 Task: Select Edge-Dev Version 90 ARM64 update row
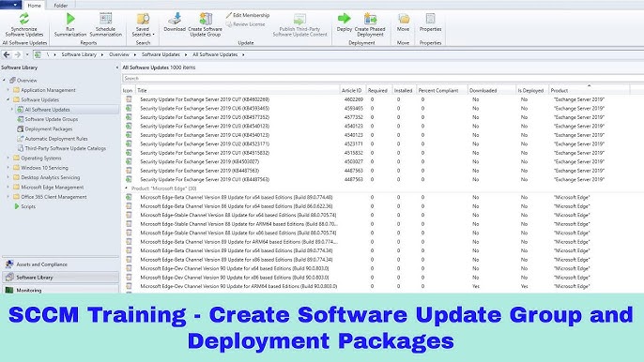click(383, 286)
